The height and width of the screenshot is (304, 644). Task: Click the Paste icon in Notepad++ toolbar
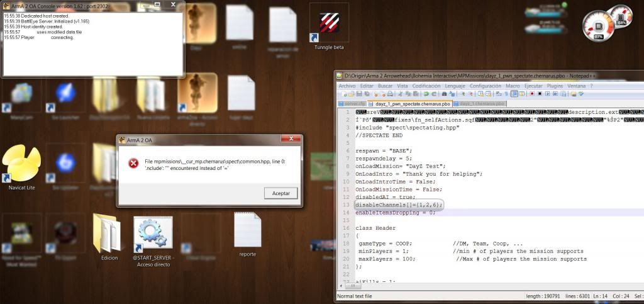tap(416, 94)
